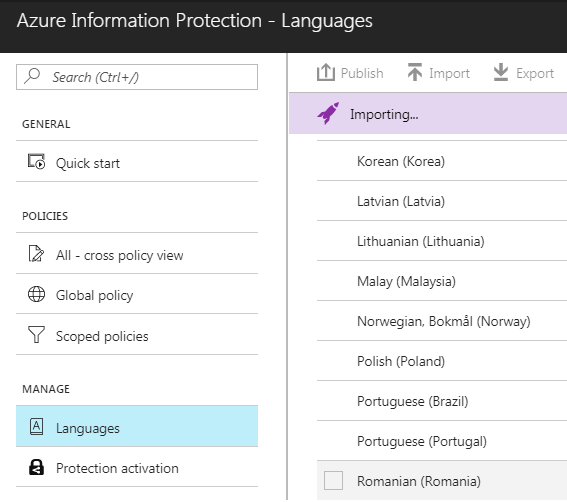Open the Quick start menu item
The height and width of the screenshot is (502, 567).
(137, 162)
